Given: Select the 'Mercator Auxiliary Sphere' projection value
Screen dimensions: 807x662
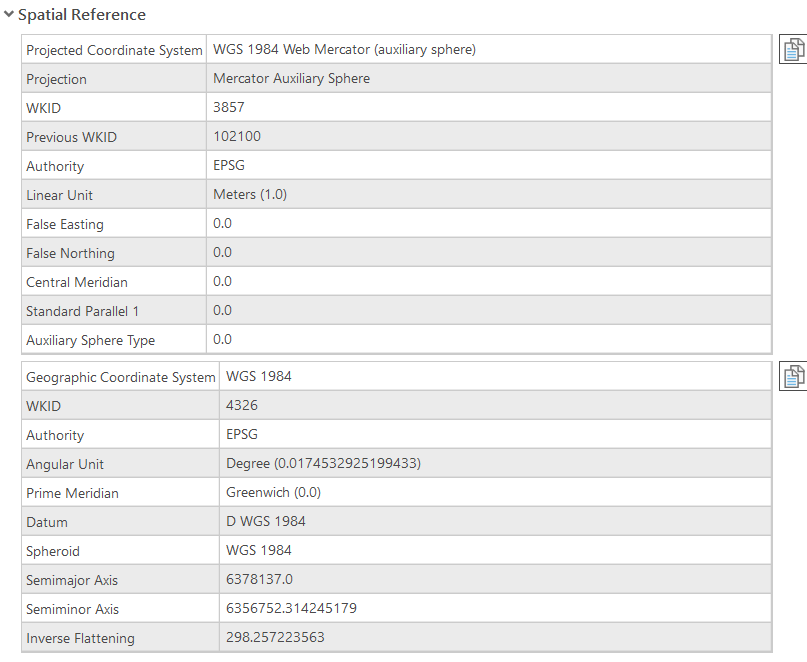Looking at the screenshot, I should click(x=291, y=78).
